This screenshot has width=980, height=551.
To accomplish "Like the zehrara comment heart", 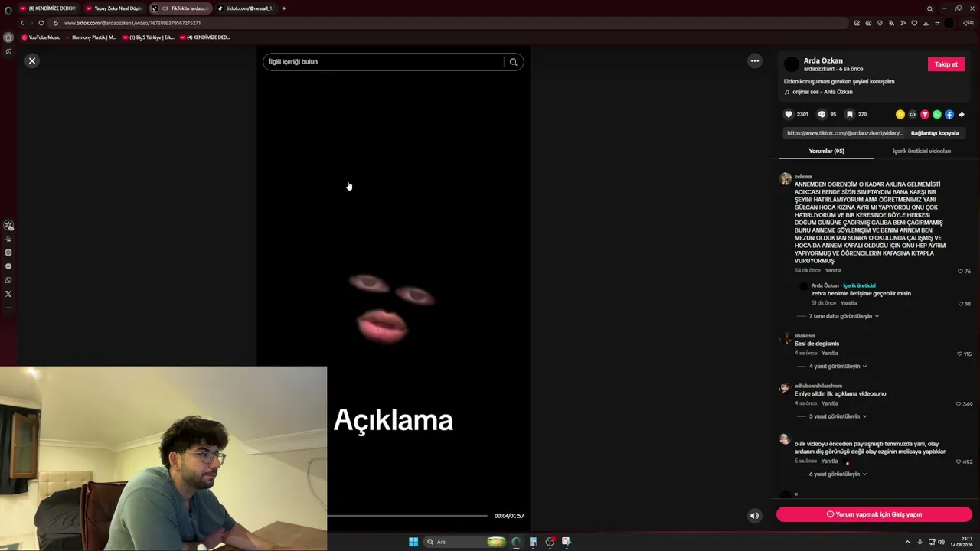I will click(x=961, y=271).
